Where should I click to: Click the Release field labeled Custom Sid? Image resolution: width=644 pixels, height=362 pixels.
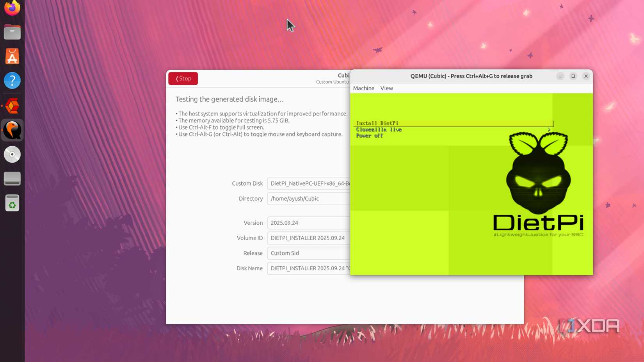[308, 253]
